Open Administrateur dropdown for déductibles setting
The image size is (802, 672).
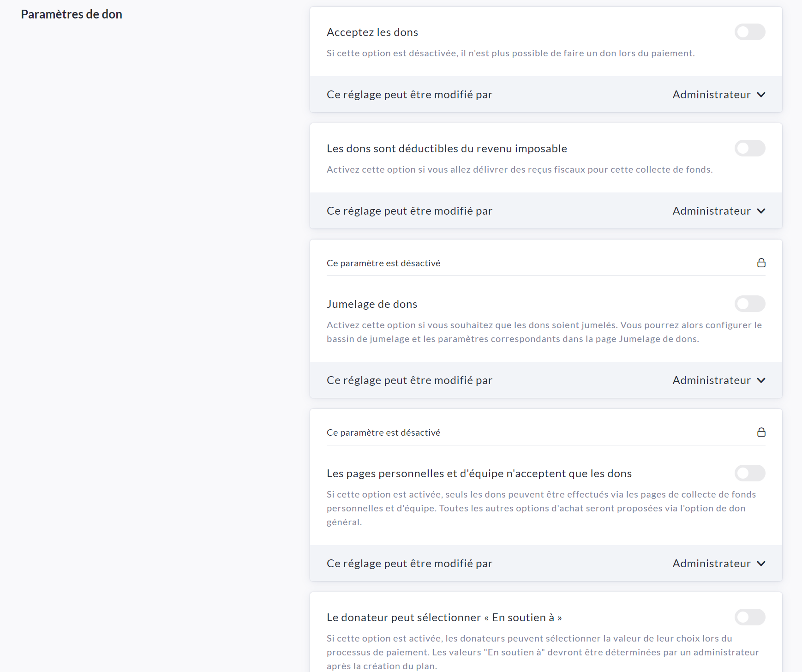[711, 211]
